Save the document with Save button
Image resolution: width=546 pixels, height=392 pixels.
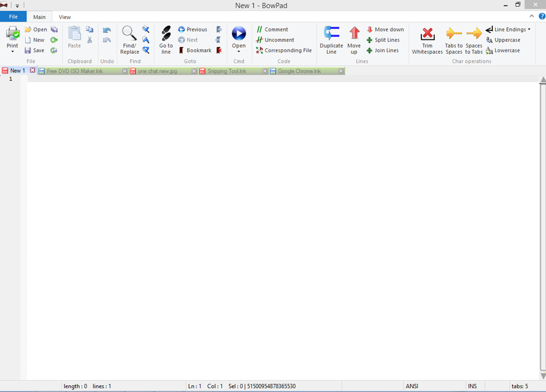click(x=35, y=51)
